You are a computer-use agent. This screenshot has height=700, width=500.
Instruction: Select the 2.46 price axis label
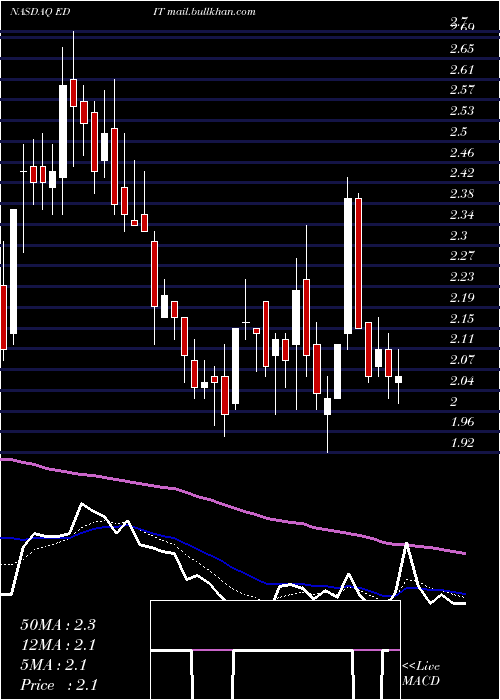462,153
